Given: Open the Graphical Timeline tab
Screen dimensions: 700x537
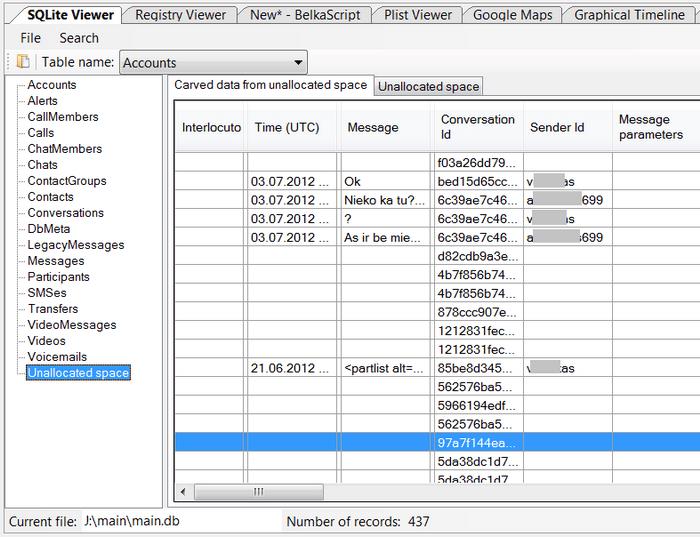Looking at the screenshot, I should point(630,15).
